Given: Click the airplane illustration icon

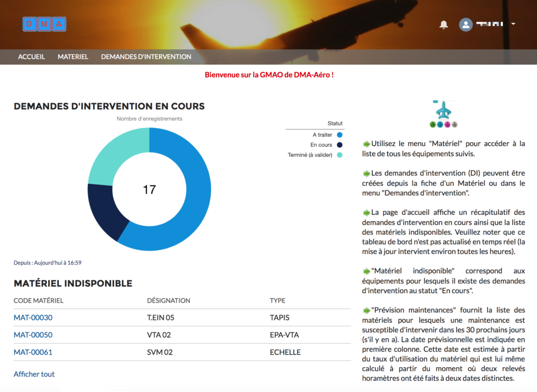Looking at the screenshot, I should point(444,114).
